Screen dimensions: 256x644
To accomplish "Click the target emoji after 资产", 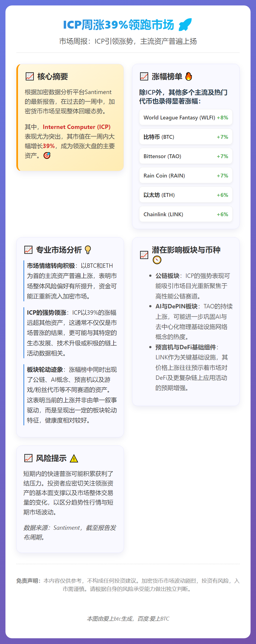I will coord(47,155).
